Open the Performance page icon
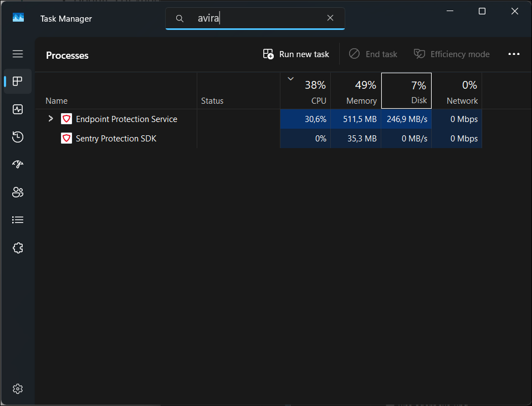Image resolution: width=532 pixels, height=406 pixels. click(18, 109)
